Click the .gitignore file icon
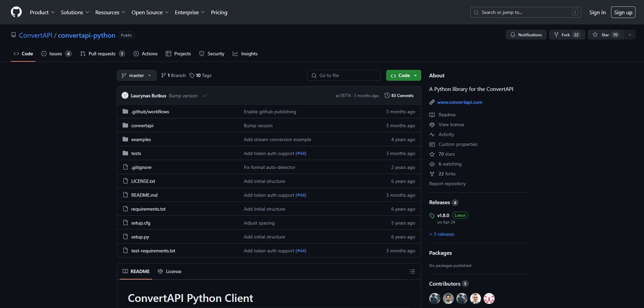Image resolution: width=644 pixels, height=308 pixels. click(125, 167)
